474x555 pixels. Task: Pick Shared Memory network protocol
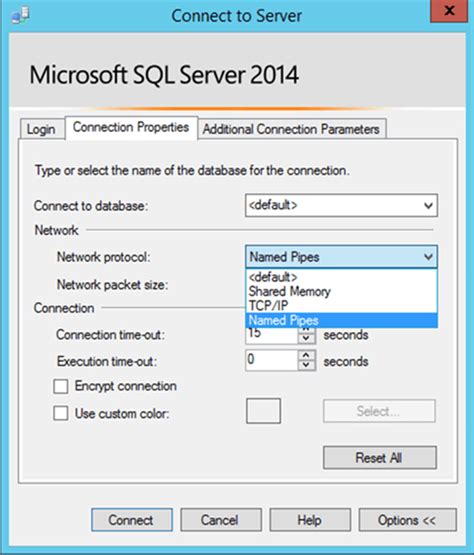point(341,291)
